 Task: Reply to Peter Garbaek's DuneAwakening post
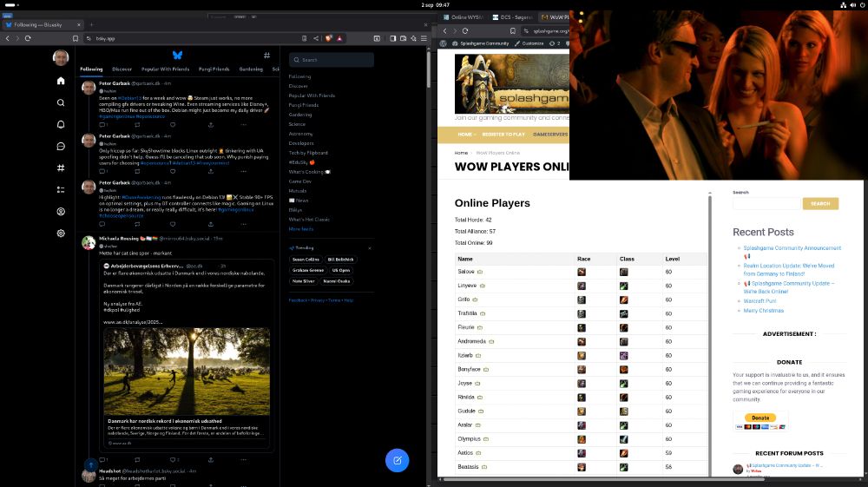102,224
